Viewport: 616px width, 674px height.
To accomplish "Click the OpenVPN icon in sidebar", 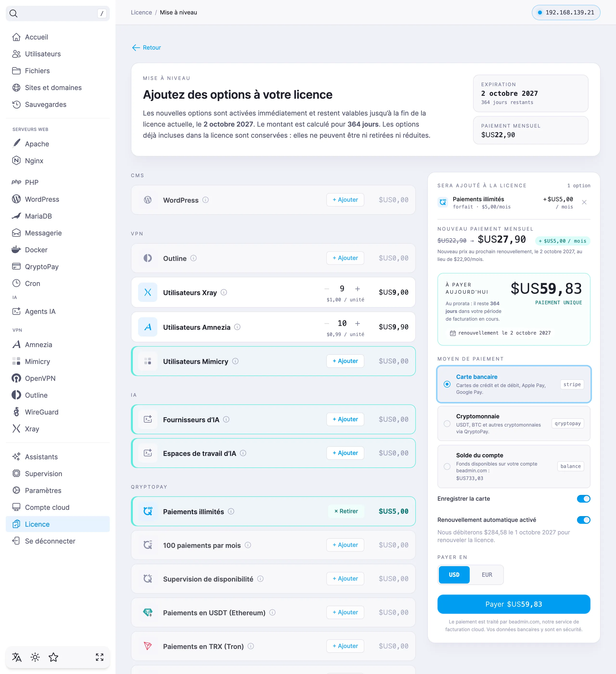I will coord(16,378).
